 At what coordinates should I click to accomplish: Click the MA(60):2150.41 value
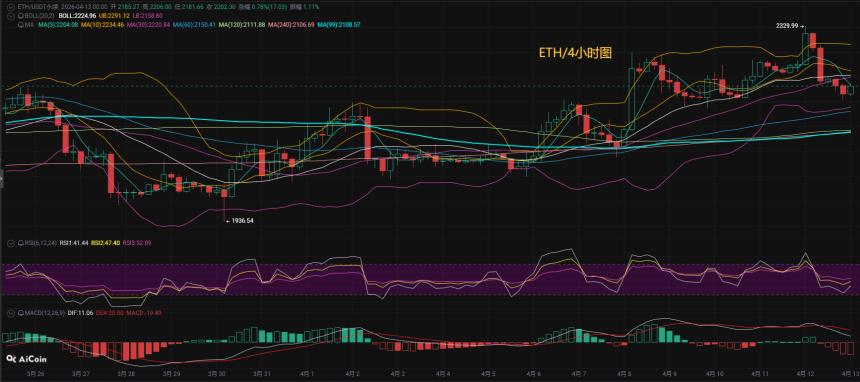point(194,25)
